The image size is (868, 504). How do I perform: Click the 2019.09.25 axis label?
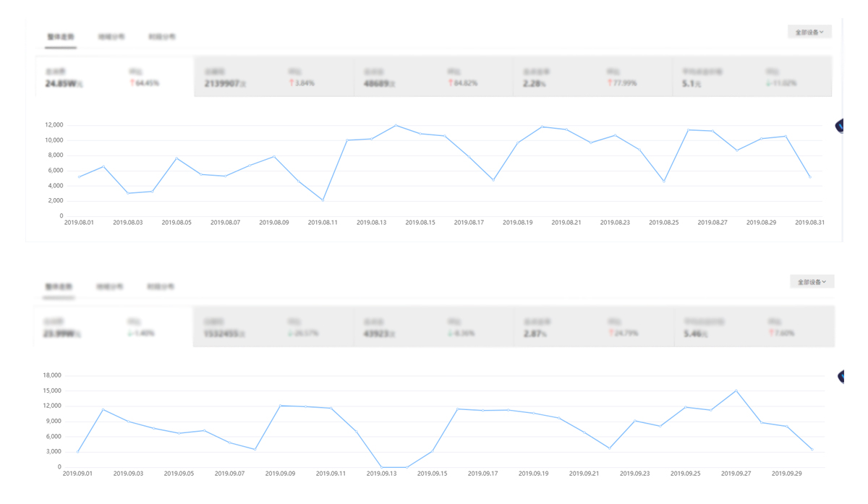pos(685,474)
